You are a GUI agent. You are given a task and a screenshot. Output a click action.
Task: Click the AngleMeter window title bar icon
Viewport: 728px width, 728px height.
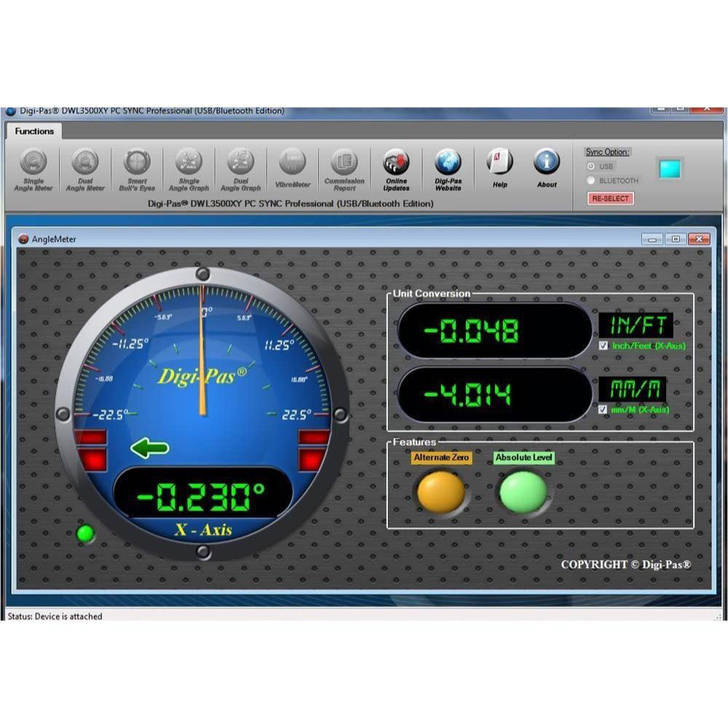tap(24, 238)
